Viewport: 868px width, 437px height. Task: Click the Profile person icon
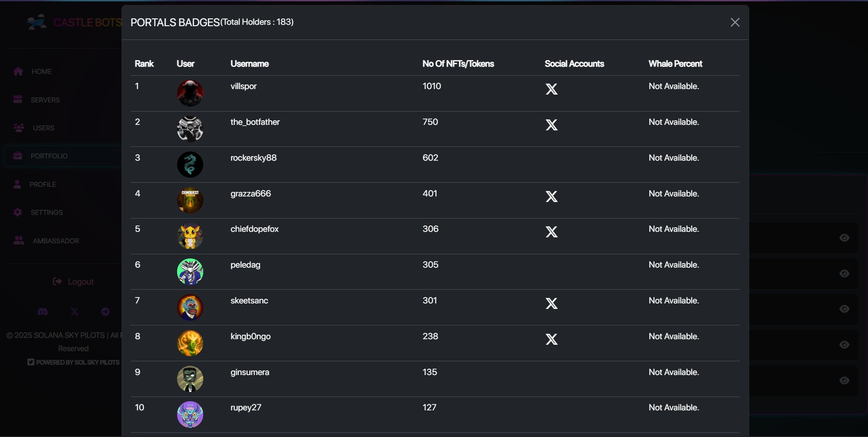[x=18, y=184]
